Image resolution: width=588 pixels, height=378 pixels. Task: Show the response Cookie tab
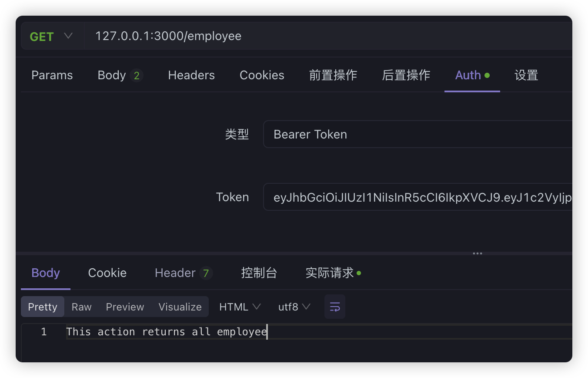tap(107, 273)
